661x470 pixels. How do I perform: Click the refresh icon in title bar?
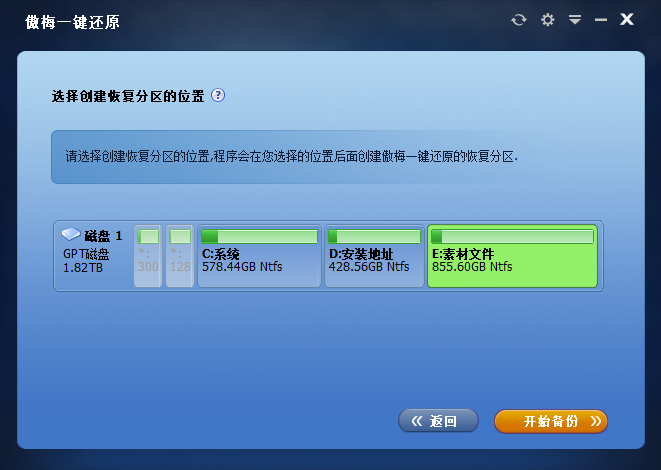518,20
